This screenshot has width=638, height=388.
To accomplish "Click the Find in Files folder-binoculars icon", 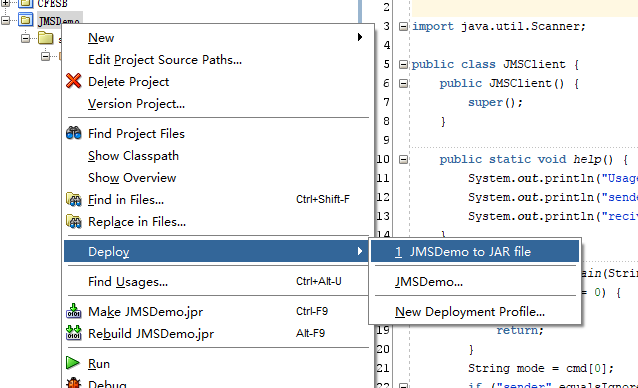I will (74, 199).
